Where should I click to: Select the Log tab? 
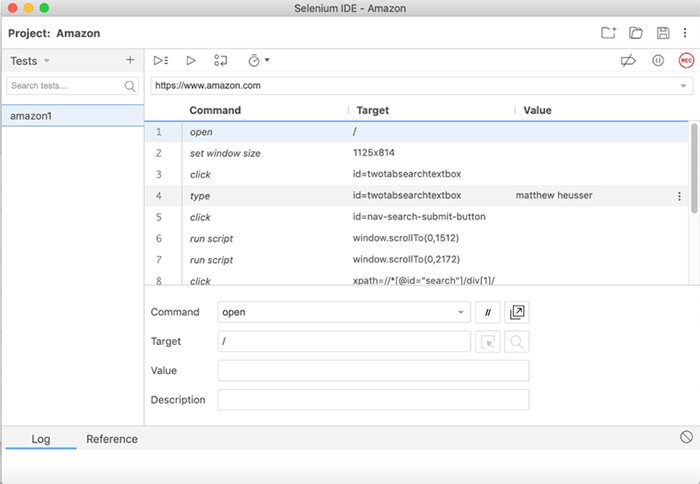coord(41,439)
